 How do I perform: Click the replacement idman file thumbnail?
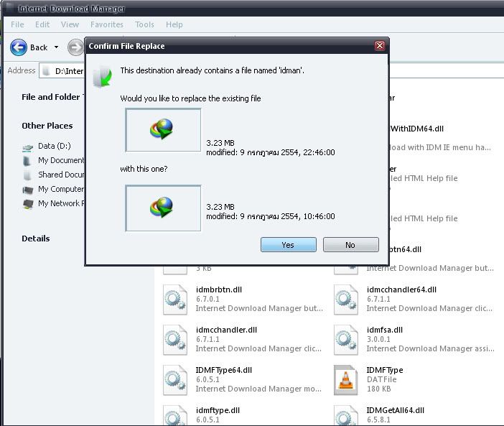[x=163, y=208]
